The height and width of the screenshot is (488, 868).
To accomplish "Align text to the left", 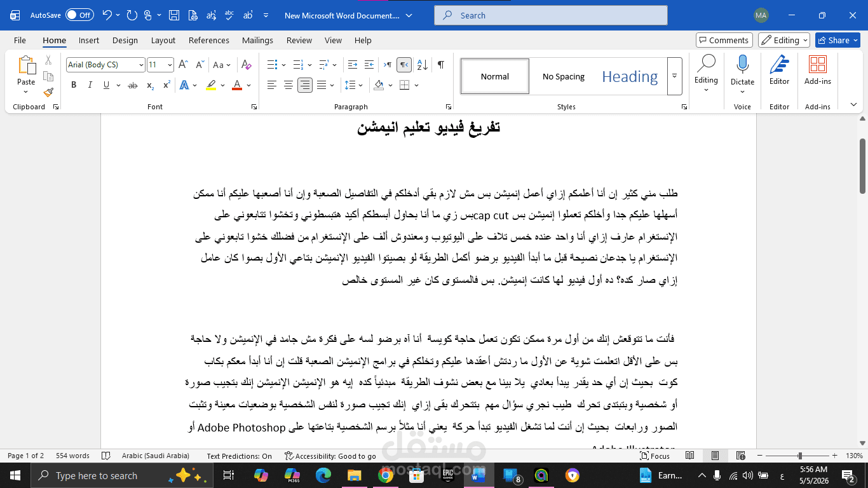I will [x=272, y=85].
